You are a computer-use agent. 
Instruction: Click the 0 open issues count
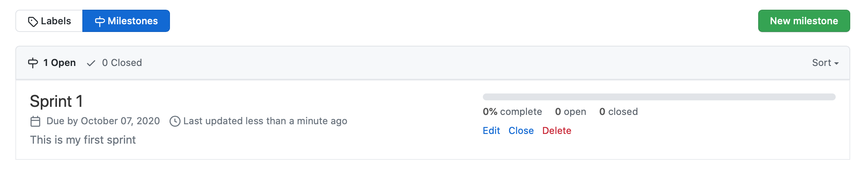pyautogui.click(x=570, y=112)
